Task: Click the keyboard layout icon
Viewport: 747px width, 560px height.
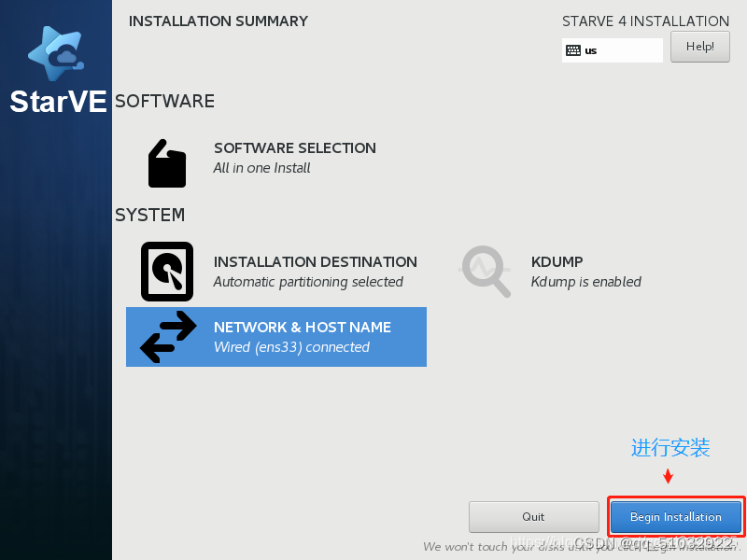Action: coord(572,50)
